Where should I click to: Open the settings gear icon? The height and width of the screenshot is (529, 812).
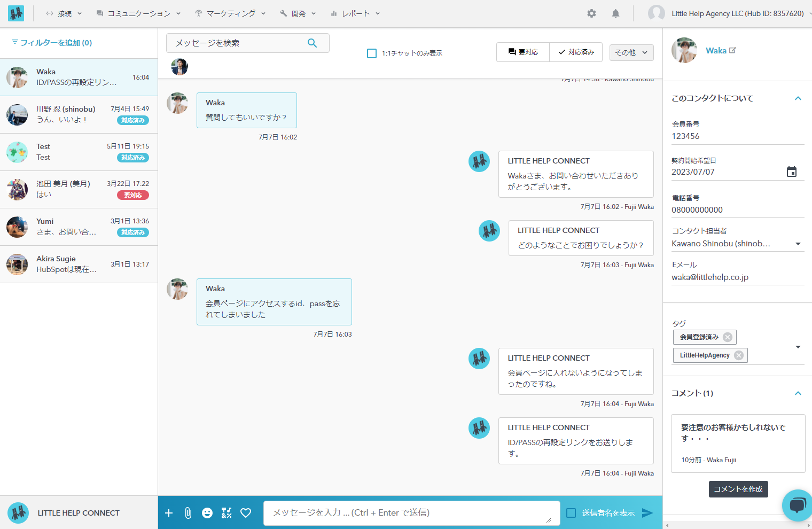[591, 13]
